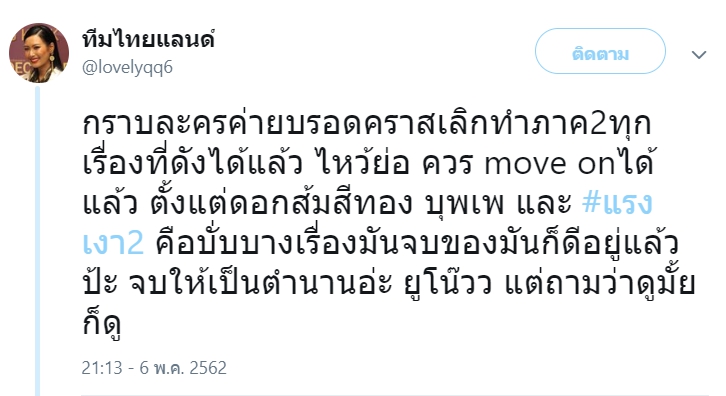Click the tweet line starting with กราบละครค่าย

click(x=367, y=123)
